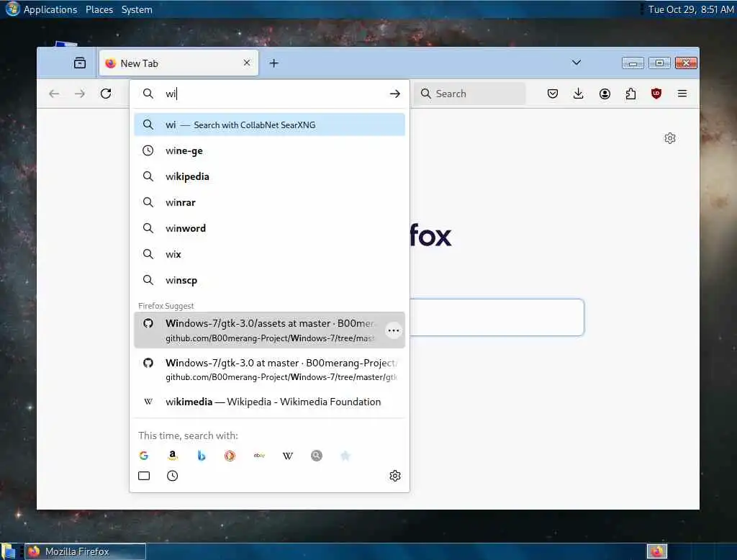Image resolution: width=737 pixels, height=560 pixels.
Task: Choose the 'winrar' search suggestion
Action: (x=269, y=202)
